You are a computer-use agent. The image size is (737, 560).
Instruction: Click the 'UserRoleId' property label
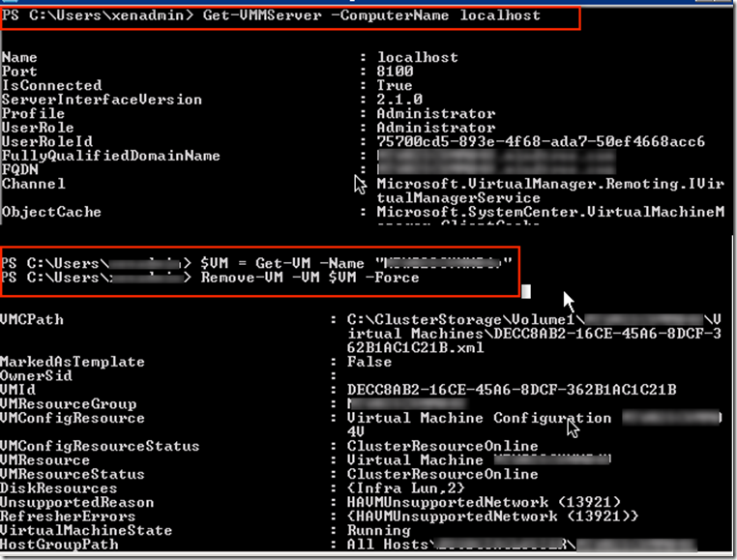(x=47, y=142)
